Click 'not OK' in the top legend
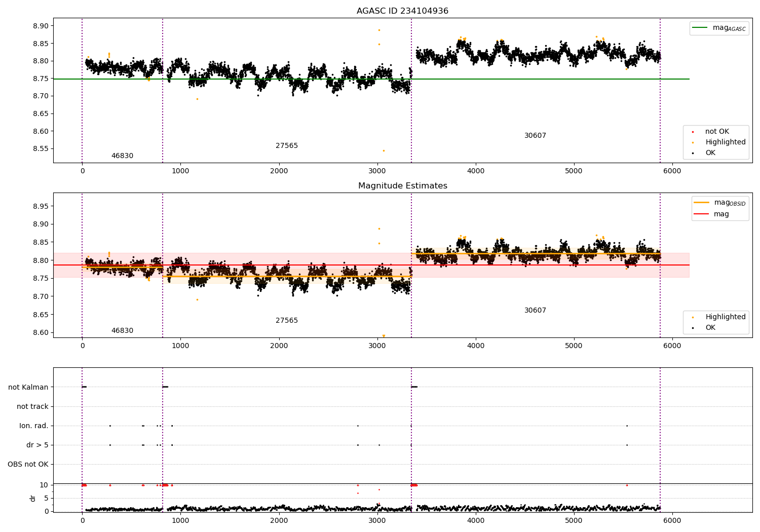760x532 pixels. click(x=716, y=132)
